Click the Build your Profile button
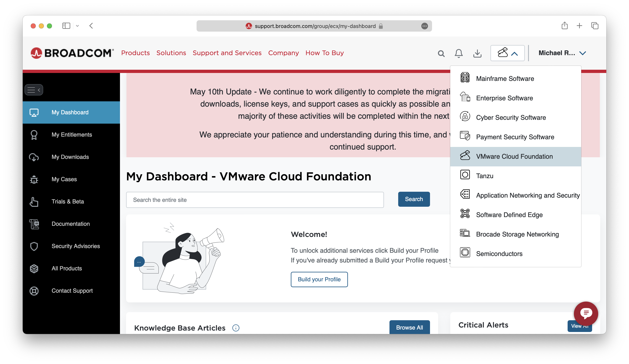 point(319,279)
